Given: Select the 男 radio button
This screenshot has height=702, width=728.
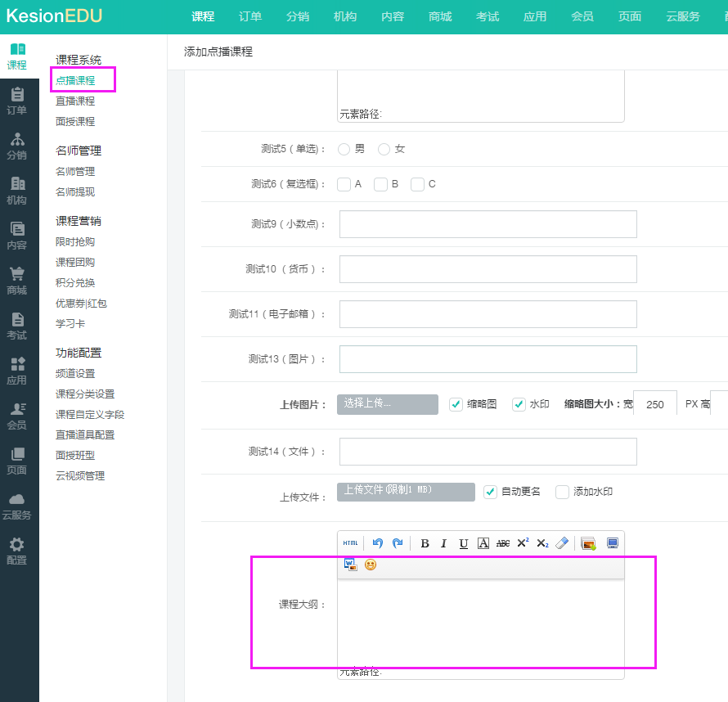Looking at the screenshot, I should [344, 149].
